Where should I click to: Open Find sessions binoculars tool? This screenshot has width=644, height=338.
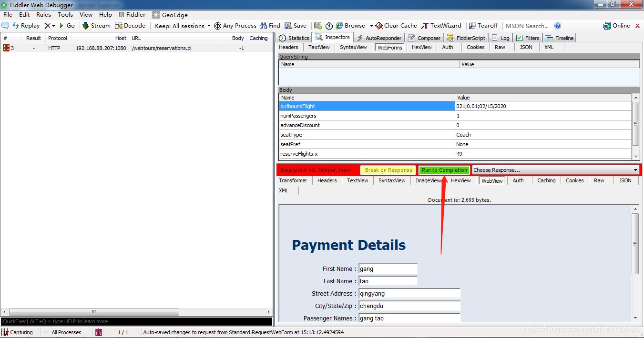pyautogui.click(x=270, y=26)
